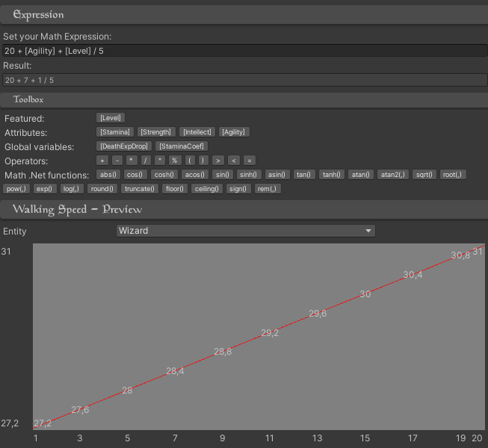Add the floor() function
This screenshot has width=488, height=448.
click(174, 189)
